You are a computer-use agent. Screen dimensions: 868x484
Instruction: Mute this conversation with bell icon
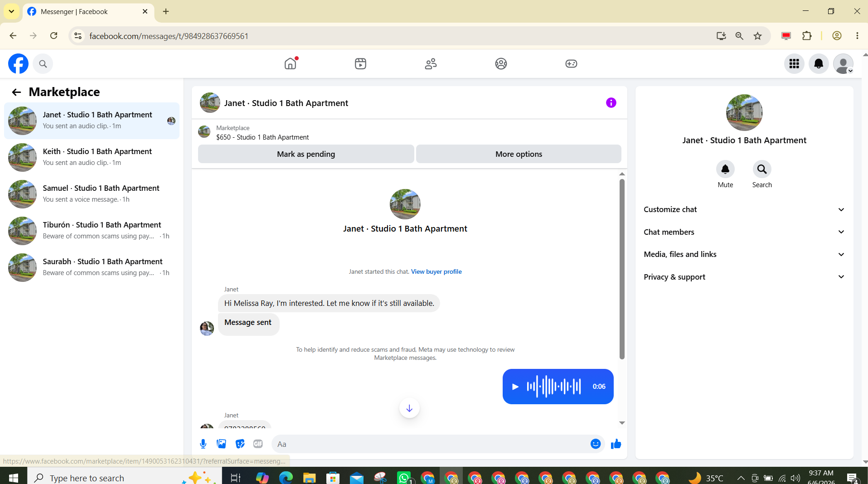pos(725,169)
